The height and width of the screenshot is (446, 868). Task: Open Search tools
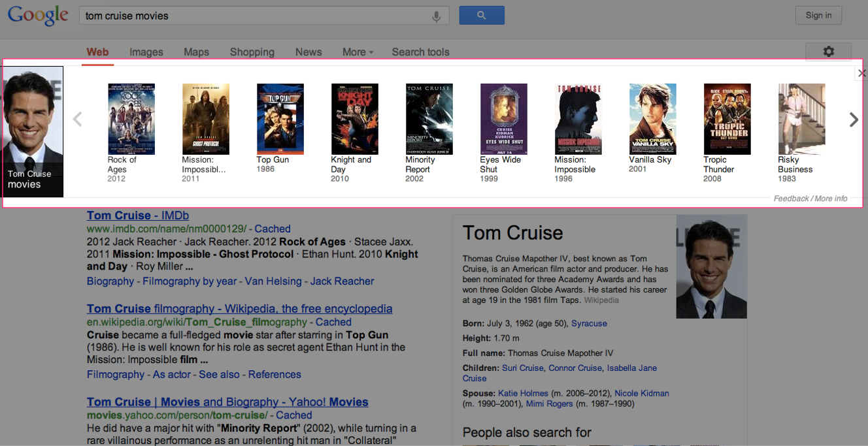coord(421,52)
